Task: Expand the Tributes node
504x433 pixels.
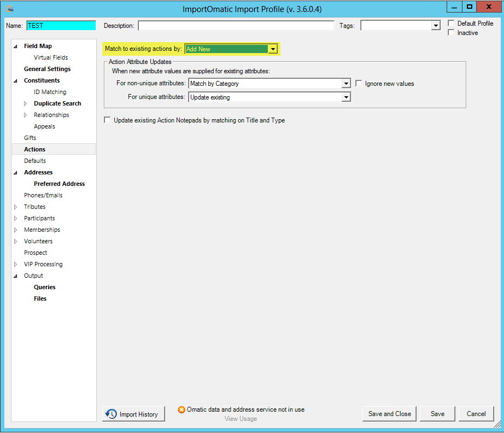Action: (x=15, y=207)
